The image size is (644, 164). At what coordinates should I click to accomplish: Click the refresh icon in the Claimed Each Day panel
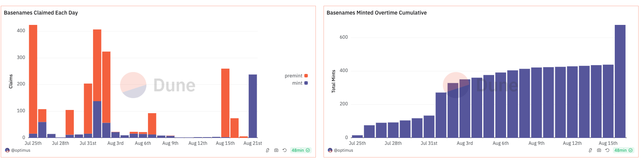tap(284, 150)
